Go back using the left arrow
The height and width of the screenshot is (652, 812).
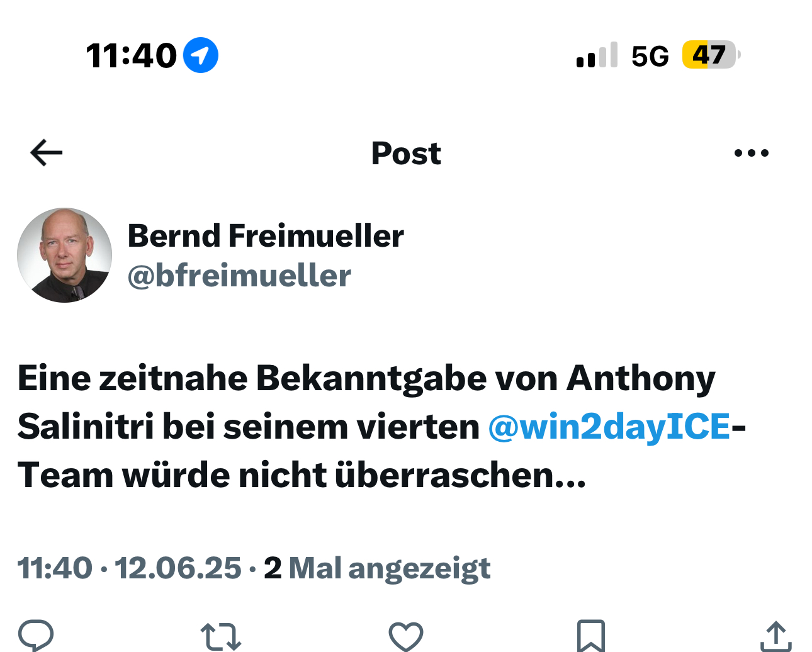coord(47,153)
